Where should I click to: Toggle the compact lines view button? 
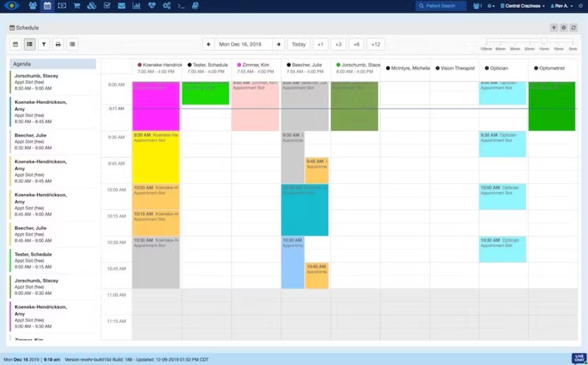pos(72,44)
